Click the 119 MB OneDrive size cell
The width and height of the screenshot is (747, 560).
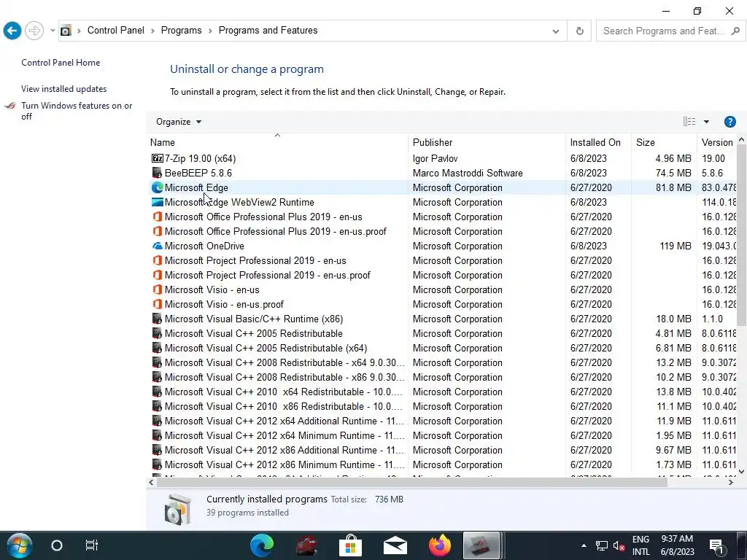[675, 246]
